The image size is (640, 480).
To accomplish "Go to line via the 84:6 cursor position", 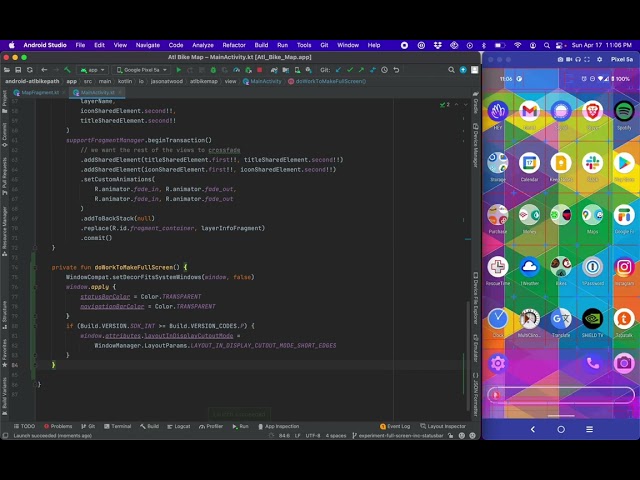I will pos(284,436).
